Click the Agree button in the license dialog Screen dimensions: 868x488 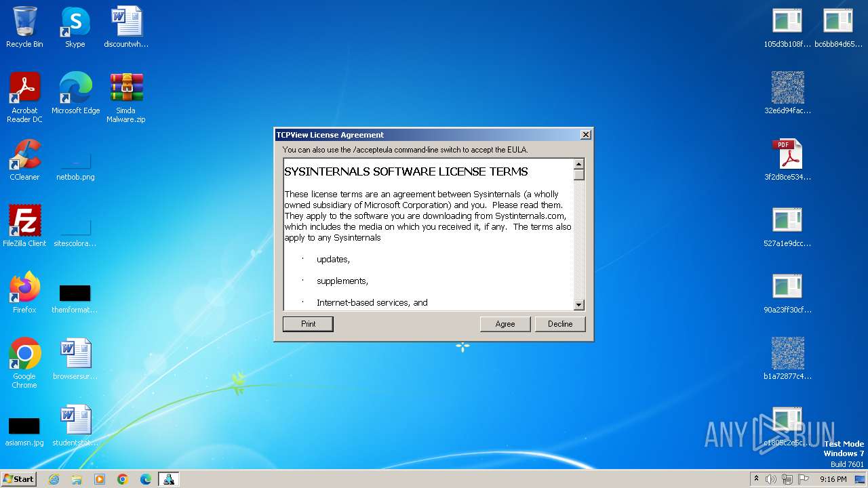[x=505, y=324]
